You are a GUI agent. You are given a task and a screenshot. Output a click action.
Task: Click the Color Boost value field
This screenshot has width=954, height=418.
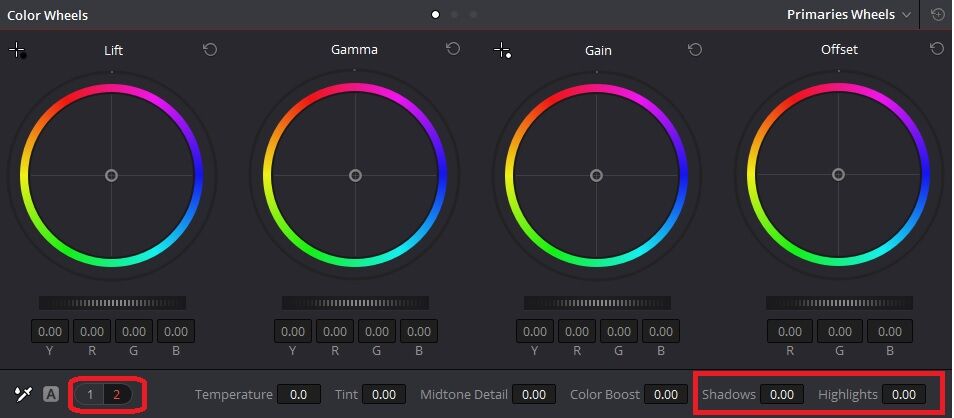tap(666, 394)
